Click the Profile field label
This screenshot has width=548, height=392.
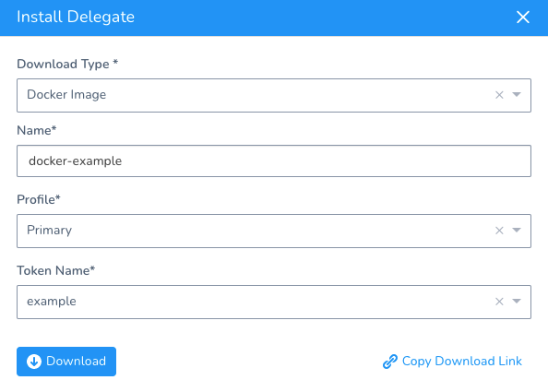coord(39,199)
